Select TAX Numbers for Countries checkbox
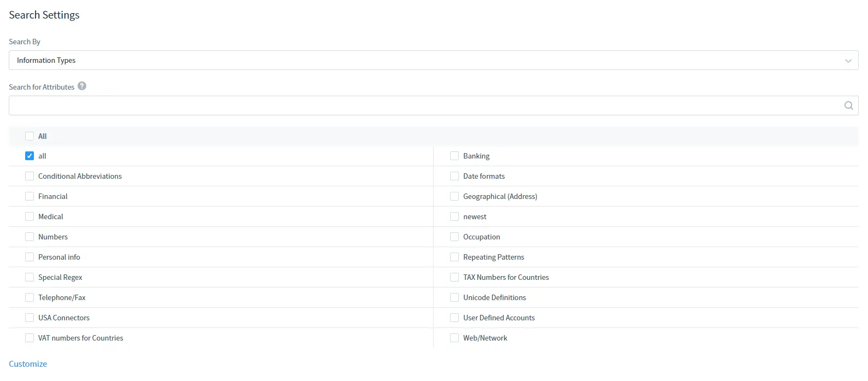 454,277
